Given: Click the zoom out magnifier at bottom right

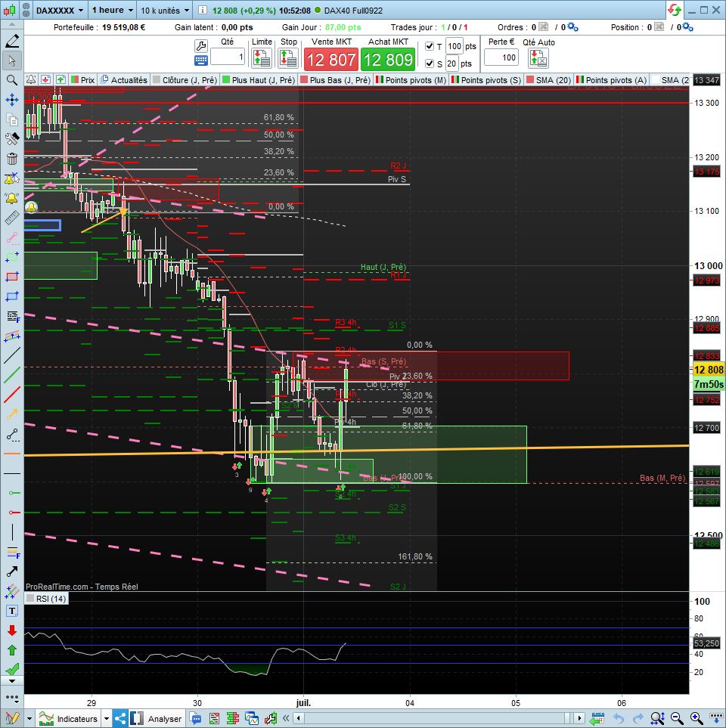Looking at the screenshot, I should 677,719.
